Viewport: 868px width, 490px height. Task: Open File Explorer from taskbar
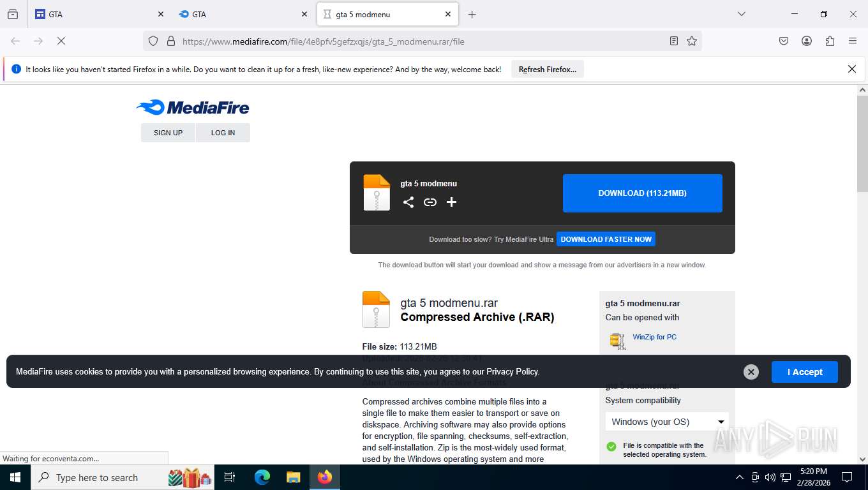coord(293,477)
